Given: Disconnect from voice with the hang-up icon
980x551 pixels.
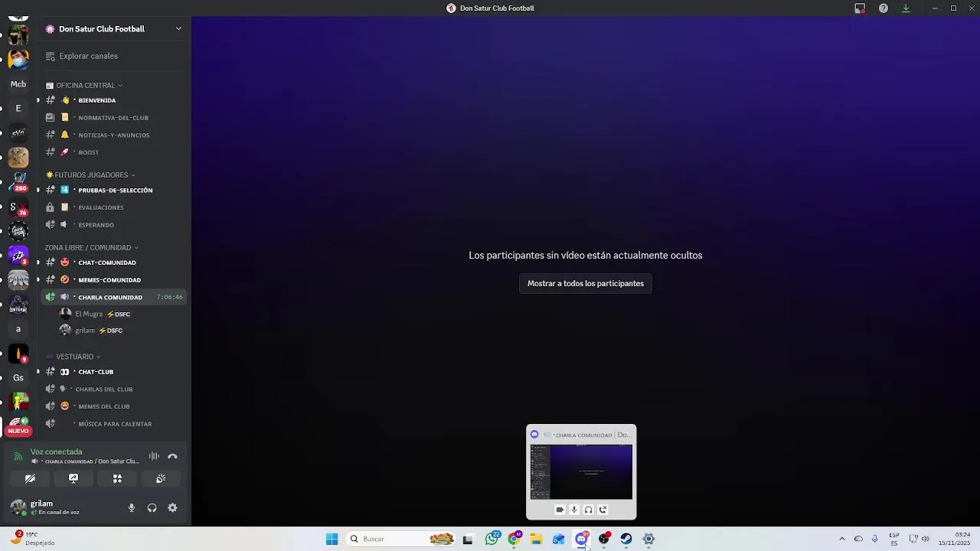Looking at the screenshot, I should 172,456.
